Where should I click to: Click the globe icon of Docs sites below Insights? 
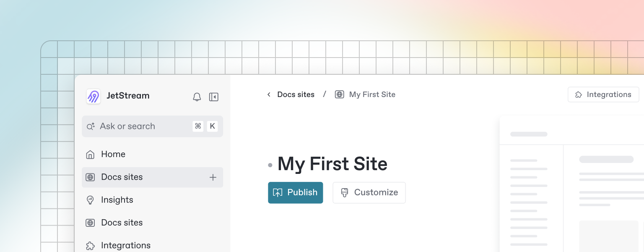90,223
